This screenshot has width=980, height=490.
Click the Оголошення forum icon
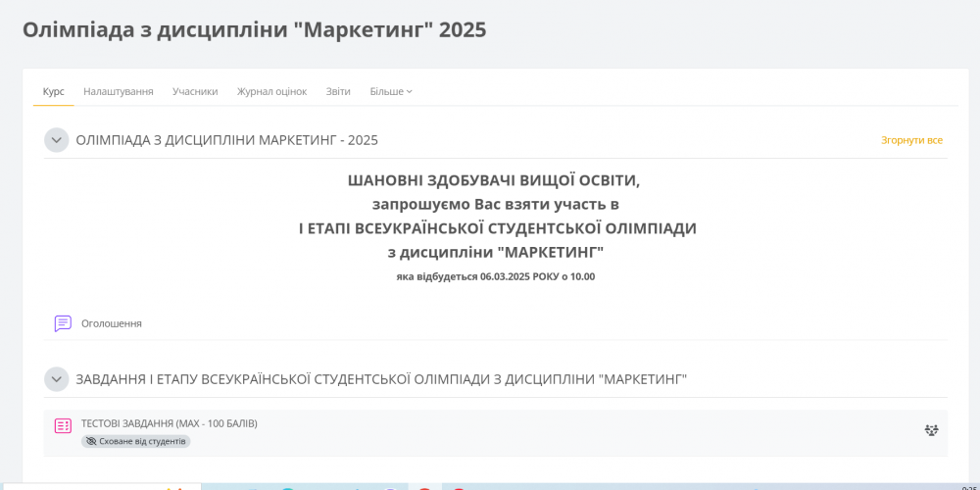[x=63, y=323]
